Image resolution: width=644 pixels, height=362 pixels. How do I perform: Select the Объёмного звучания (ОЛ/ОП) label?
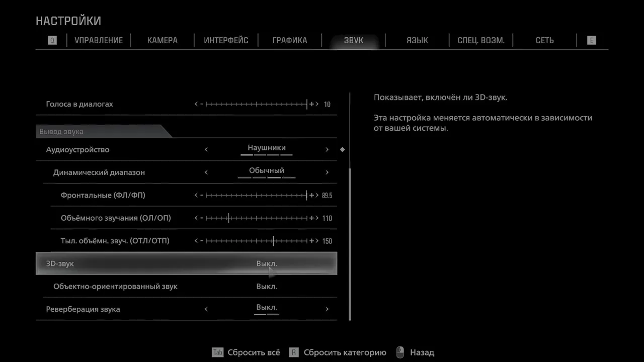click(116, 218)
